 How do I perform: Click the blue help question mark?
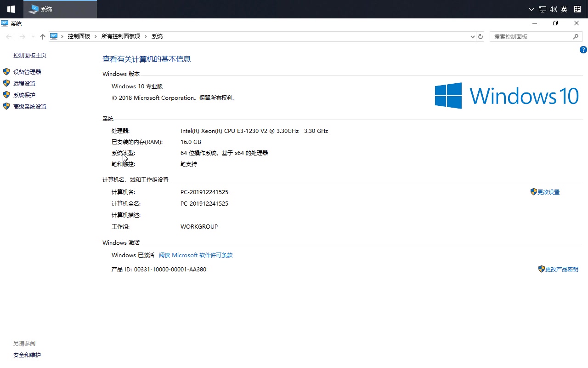[x=583, y=49]
